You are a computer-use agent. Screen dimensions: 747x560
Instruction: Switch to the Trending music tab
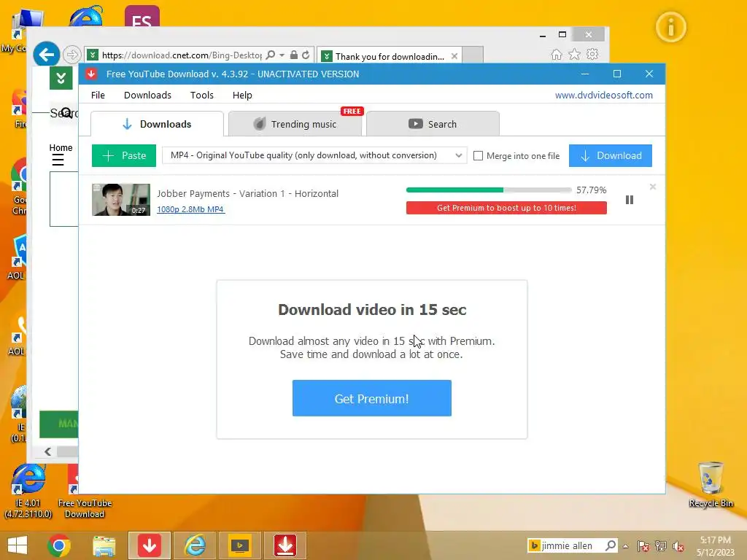click(x=295, y=124)
